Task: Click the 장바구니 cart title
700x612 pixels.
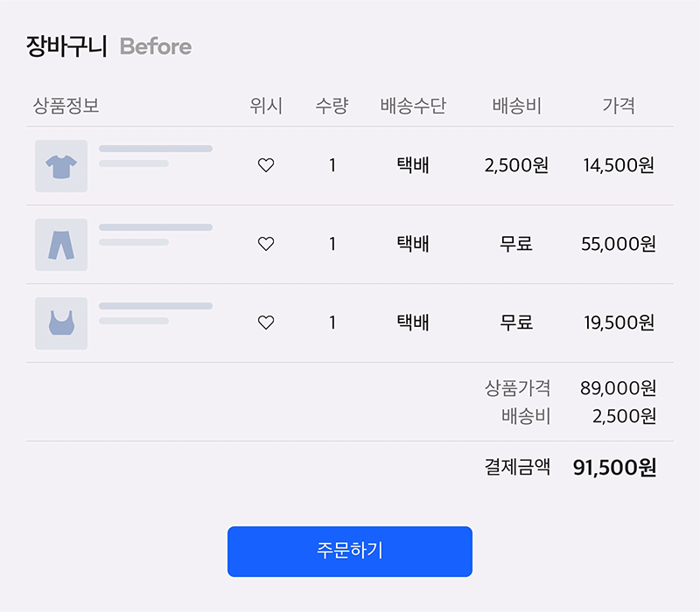Action: click(66, 46)
